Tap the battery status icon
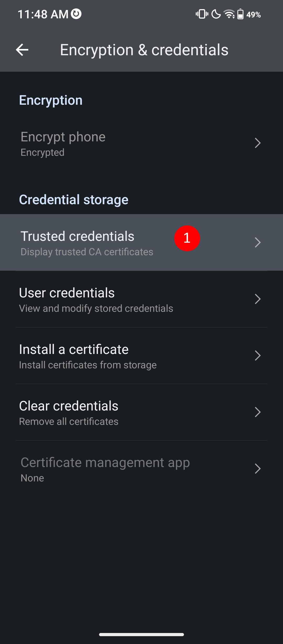 (x=240, y=14)
